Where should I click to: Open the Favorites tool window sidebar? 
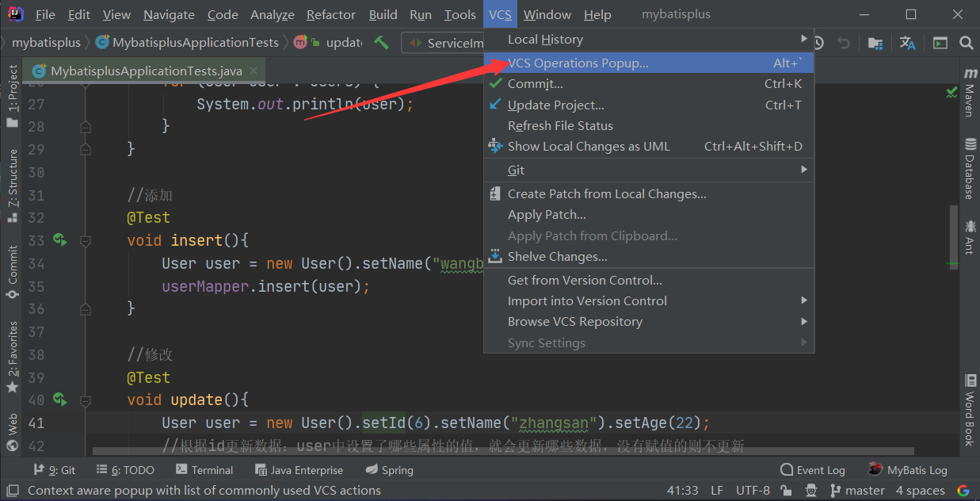coord(12,357)
